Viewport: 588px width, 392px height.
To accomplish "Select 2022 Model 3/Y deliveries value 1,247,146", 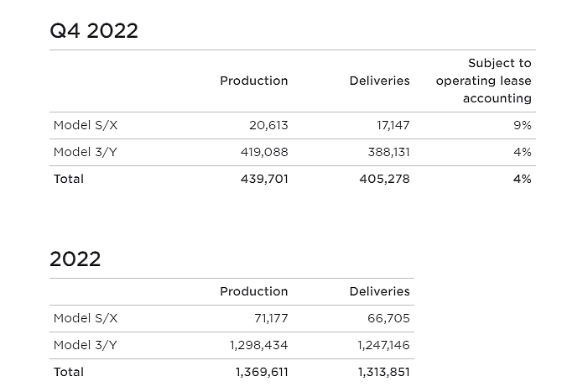I will [383, 345].
